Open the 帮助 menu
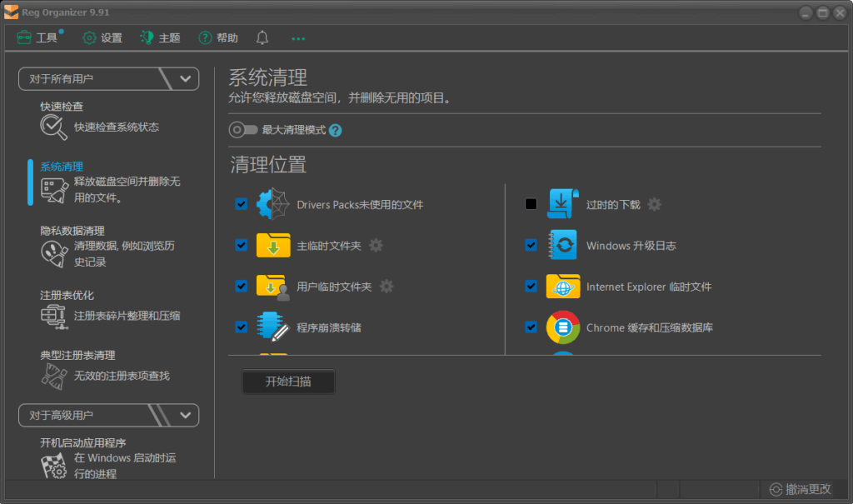The height and width of the screenshot is (504, 853). [x=217, y=37]
